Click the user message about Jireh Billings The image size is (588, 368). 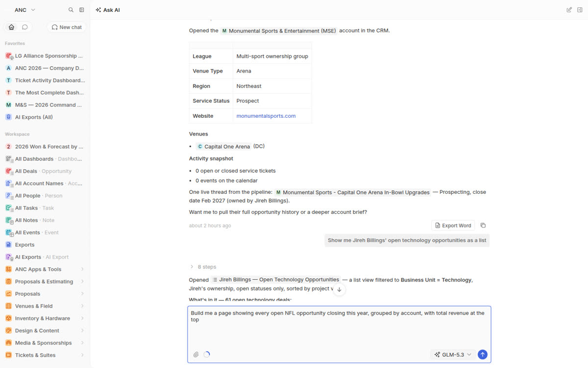[407, 240]
